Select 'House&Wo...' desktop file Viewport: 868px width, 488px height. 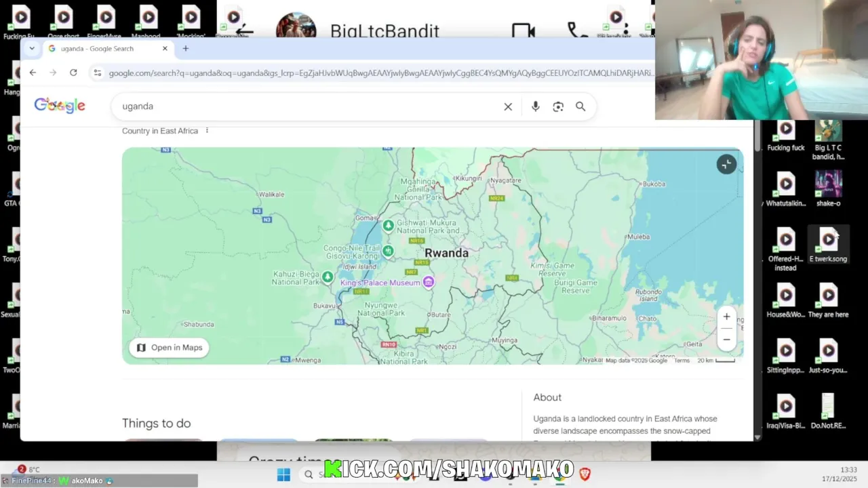coord(786,301)
